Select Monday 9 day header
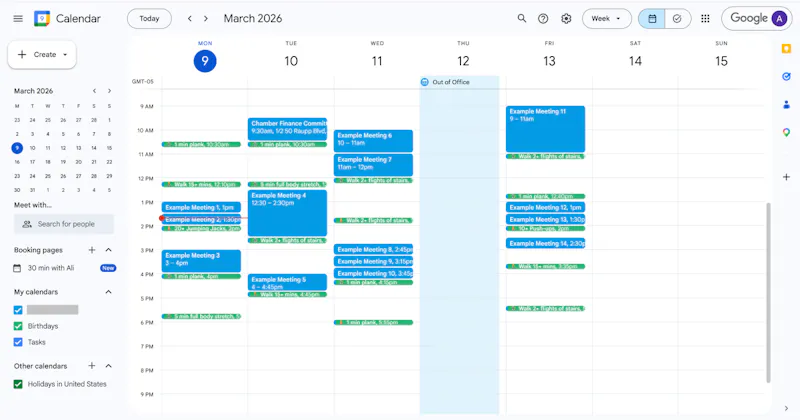Screen dimensions: 800x420 pyautogui.click(x=205, y=61)
